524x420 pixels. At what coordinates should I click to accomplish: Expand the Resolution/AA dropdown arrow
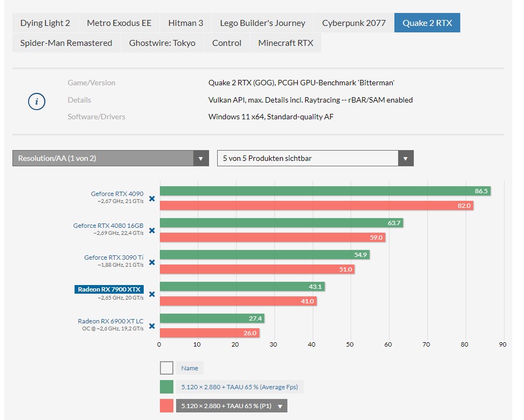coord(201,158)
